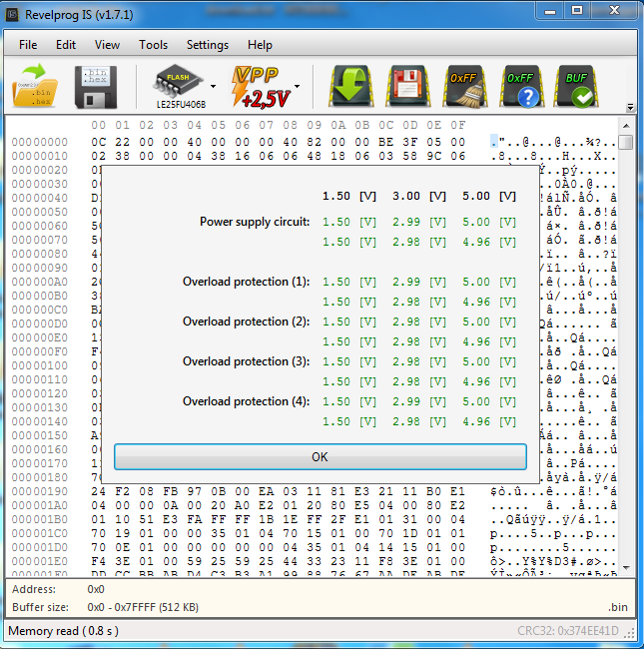Image resolution: width=644 pixels, height=649 pixels.
Task: Expand the VPP voltage dropdown arrow
Action: click(296, 88)
